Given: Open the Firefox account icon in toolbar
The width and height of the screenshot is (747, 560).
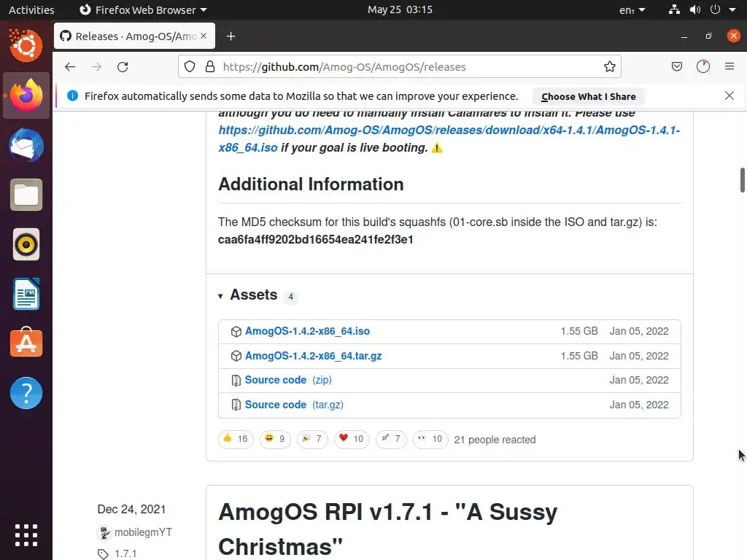Looking at the screenshot, I should (x=703, y=66).
